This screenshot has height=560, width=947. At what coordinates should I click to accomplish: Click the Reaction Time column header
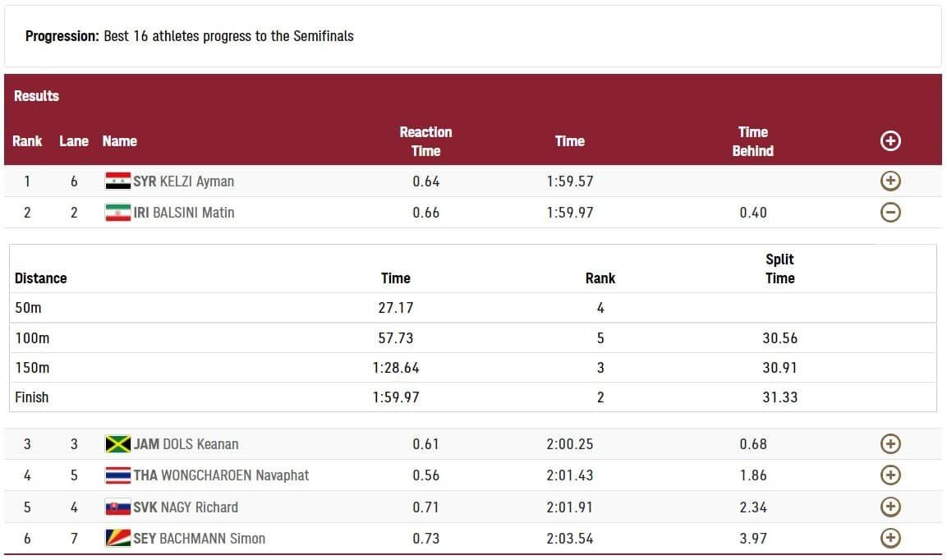click(425, 141)
